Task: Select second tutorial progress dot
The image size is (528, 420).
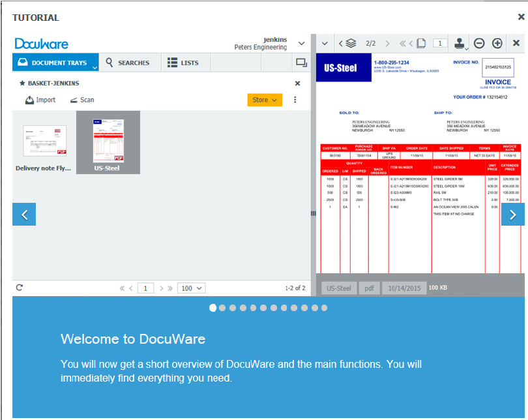Action: tap(222, 308)
